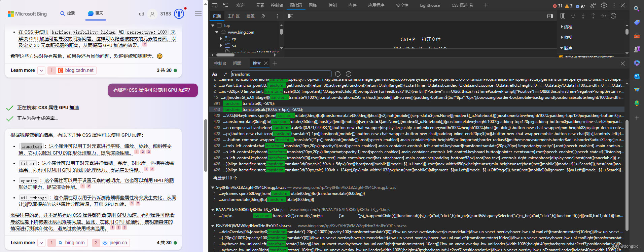
Task: Open the Edge sidebar Outlook icon
Action: pyautogui.click(x=637, y=76)
